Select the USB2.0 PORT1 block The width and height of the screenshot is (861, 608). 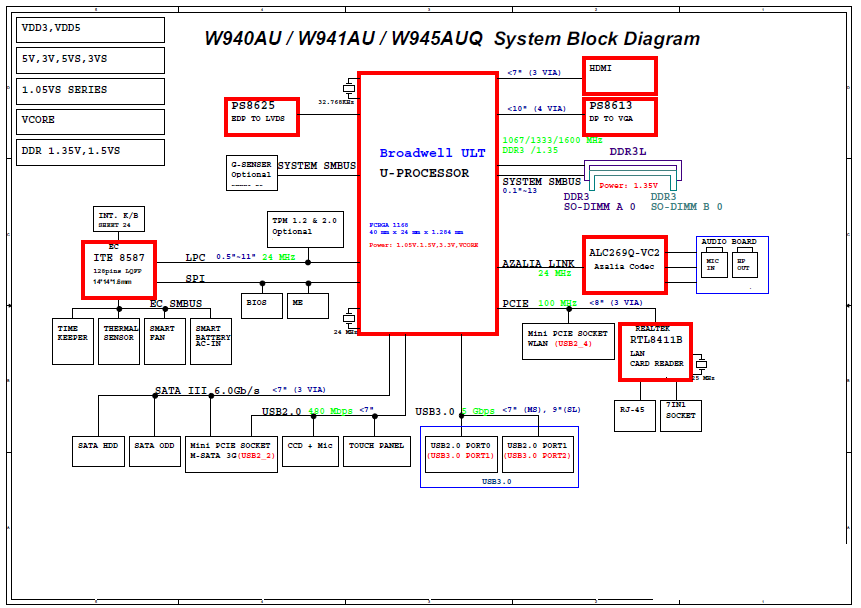tap(538, 454)
